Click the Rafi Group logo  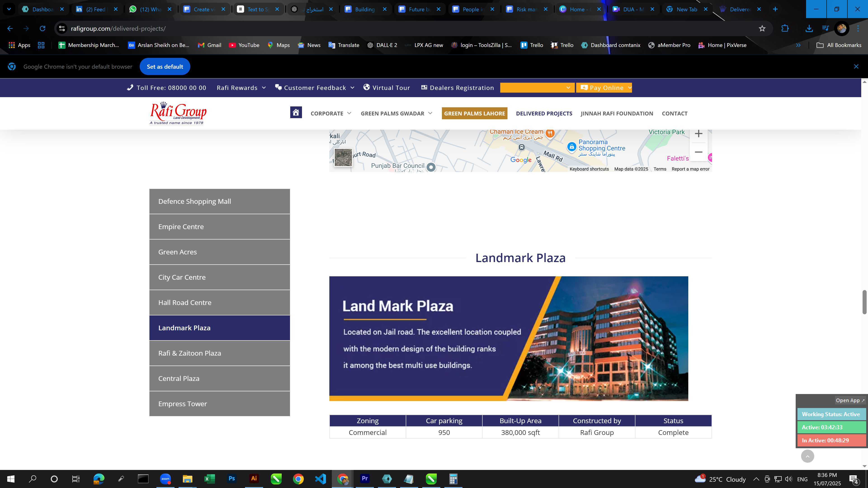tap(178, 113)
